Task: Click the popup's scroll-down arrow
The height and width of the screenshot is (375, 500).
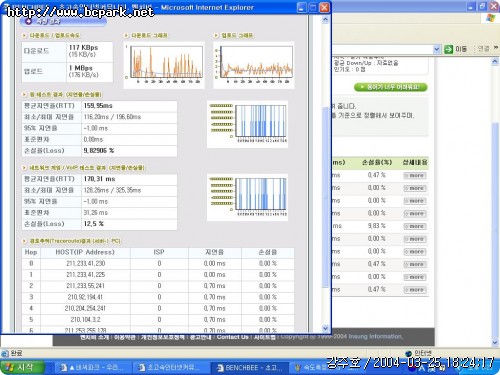Action: pyautogui.click(x=325, y=328)
